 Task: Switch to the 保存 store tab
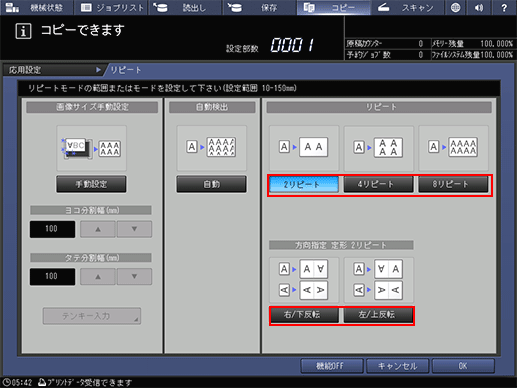coord(259,7)
